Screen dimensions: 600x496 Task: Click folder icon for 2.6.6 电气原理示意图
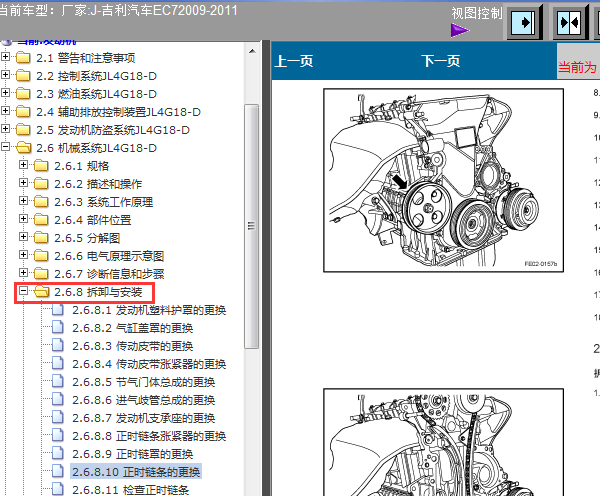point(41,256)
